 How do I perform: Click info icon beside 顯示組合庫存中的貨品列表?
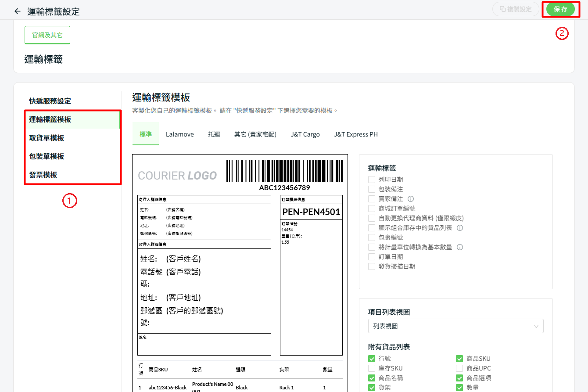tap(460, 228)
